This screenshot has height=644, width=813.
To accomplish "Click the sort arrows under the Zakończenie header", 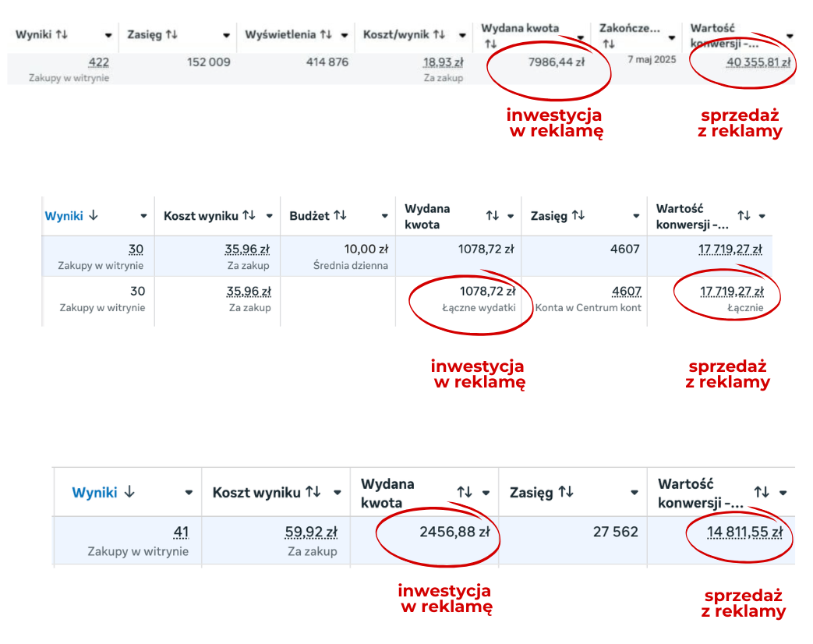I will [608, 44].
